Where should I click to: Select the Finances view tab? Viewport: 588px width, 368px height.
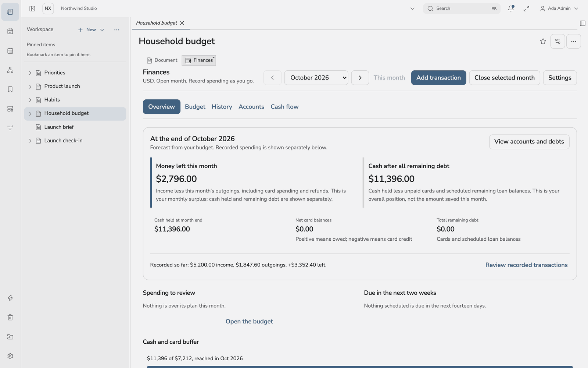(199, 60)
